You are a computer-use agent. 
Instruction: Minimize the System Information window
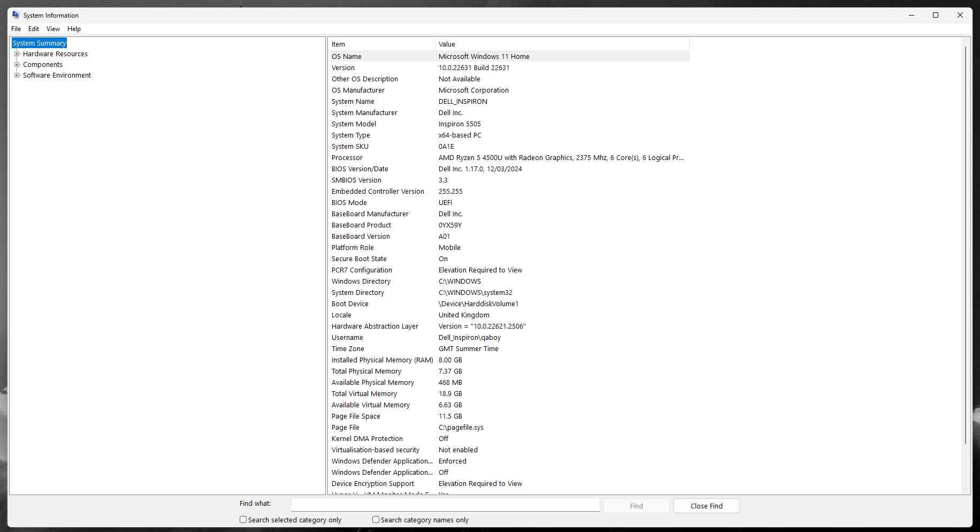[912, 15]
